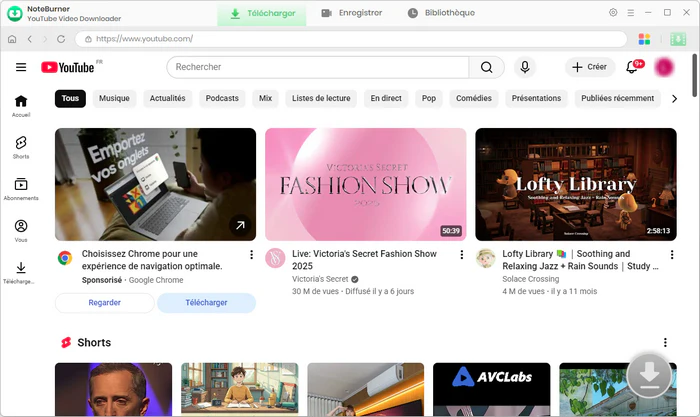Open Shorts in the left sidebar
The width and height of the screenshot is (700, 417).
21,148
